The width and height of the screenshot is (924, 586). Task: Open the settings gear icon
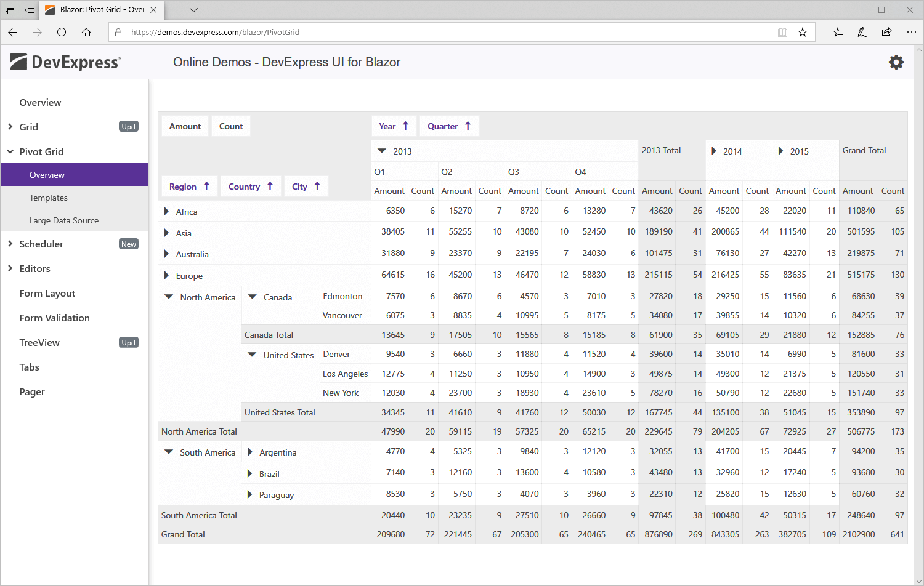(896, 62)
